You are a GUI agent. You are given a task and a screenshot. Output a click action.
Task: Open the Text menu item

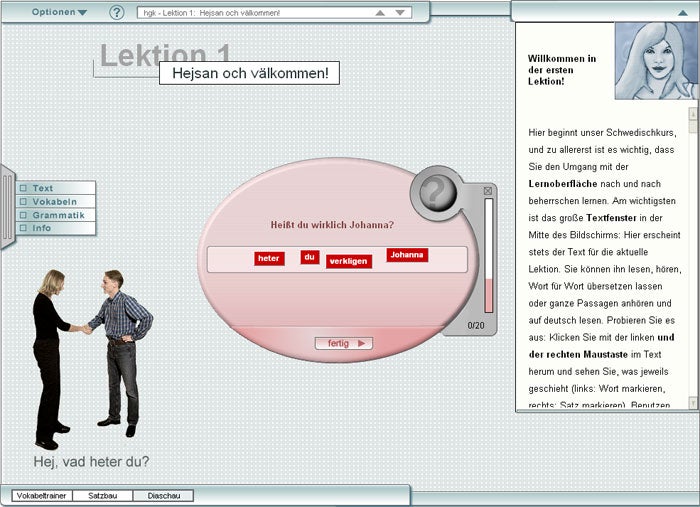click(56, 188)
